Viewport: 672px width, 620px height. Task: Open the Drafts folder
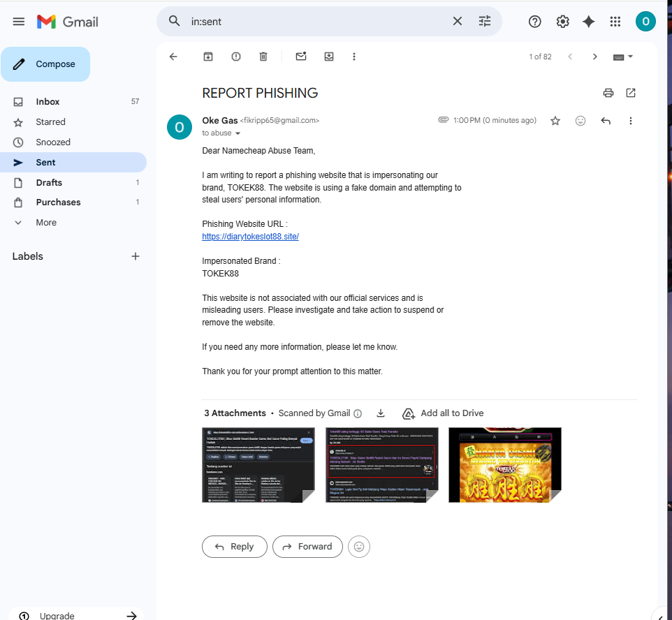coord(73,182)
